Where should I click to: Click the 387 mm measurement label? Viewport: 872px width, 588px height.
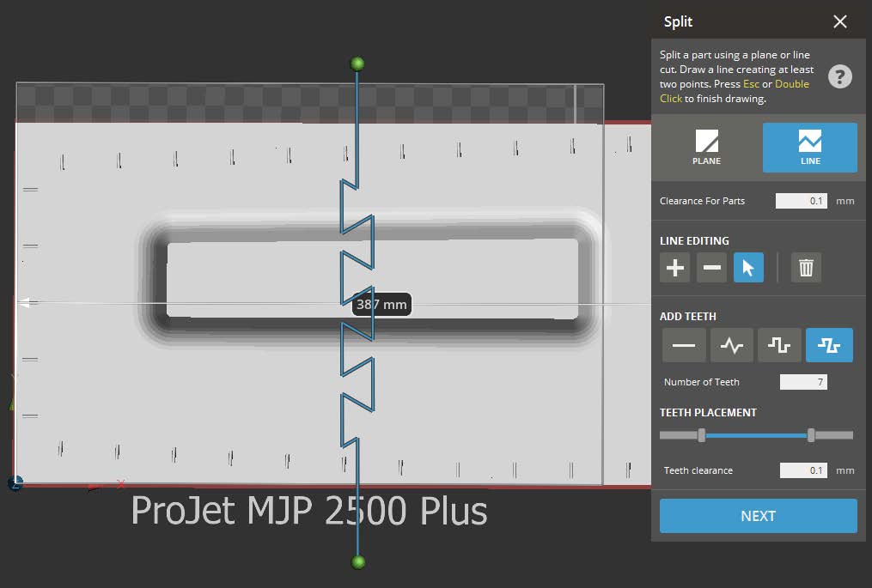381,304
